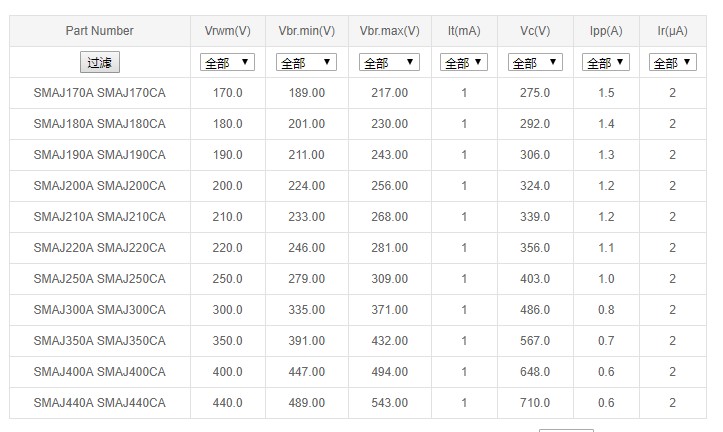Open the Vbr.max(V) filter dropdown
723x432 pixels.
point(389,62)
